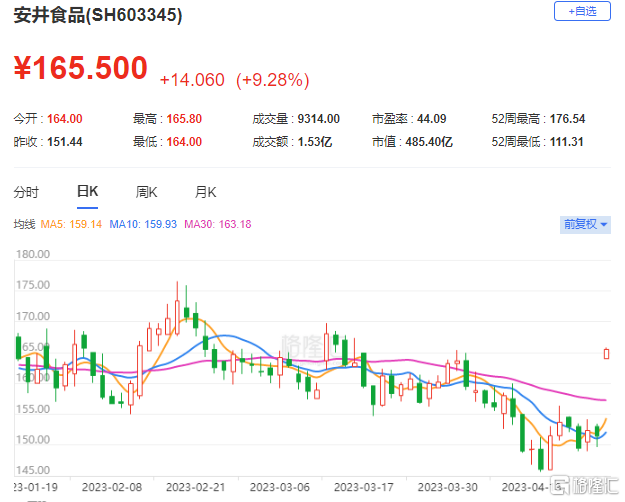The width and height of the screenshot is (625, 502).
Task: Click x-axis date label 2023-03-17
Action: [x=364, y=487]
